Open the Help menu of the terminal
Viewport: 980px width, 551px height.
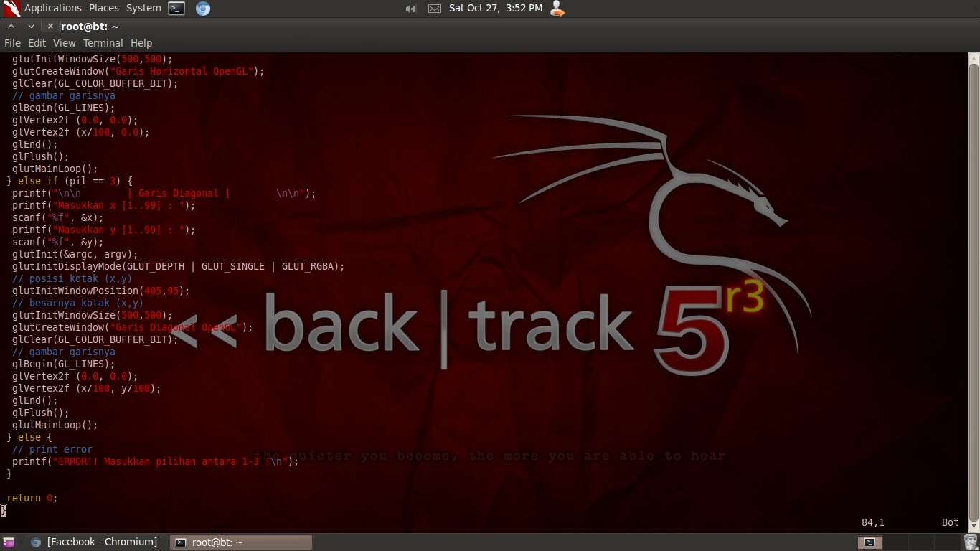141,43
